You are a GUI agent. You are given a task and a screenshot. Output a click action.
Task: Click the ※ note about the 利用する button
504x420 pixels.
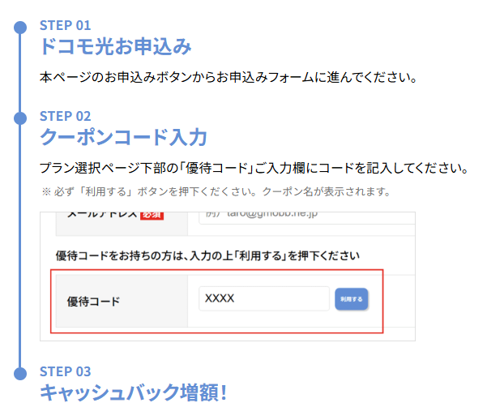(x=216, y=192)
